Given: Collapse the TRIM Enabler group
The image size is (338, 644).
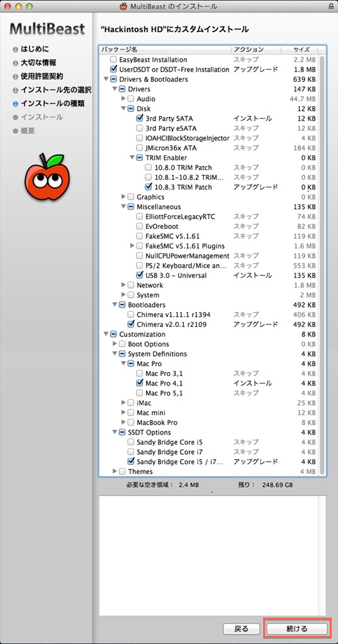Looking at the screenshot, I should pyautogui.click(x=132, y=158).
